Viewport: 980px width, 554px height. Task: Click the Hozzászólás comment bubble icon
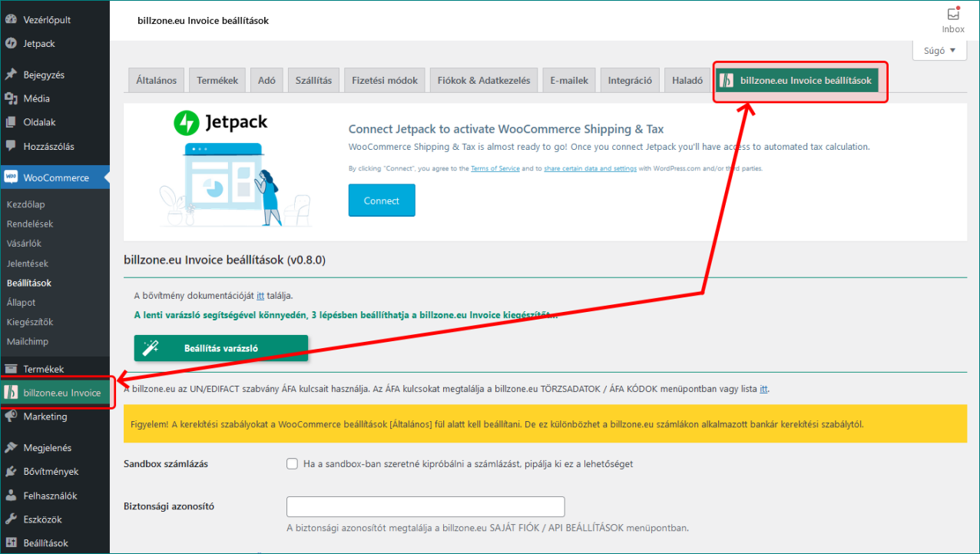click(11, 146)
